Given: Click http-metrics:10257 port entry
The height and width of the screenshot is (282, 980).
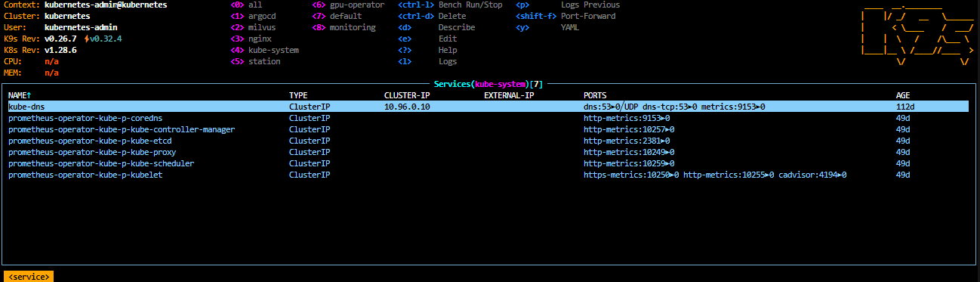Looking at the screenshot, I should click(629, 129).
